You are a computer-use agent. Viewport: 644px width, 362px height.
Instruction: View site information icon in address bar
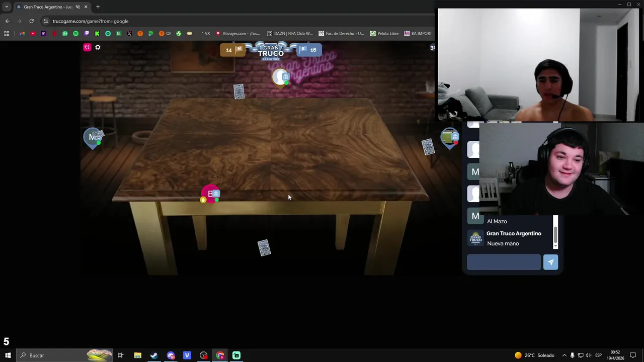click(x=46, y=21)
